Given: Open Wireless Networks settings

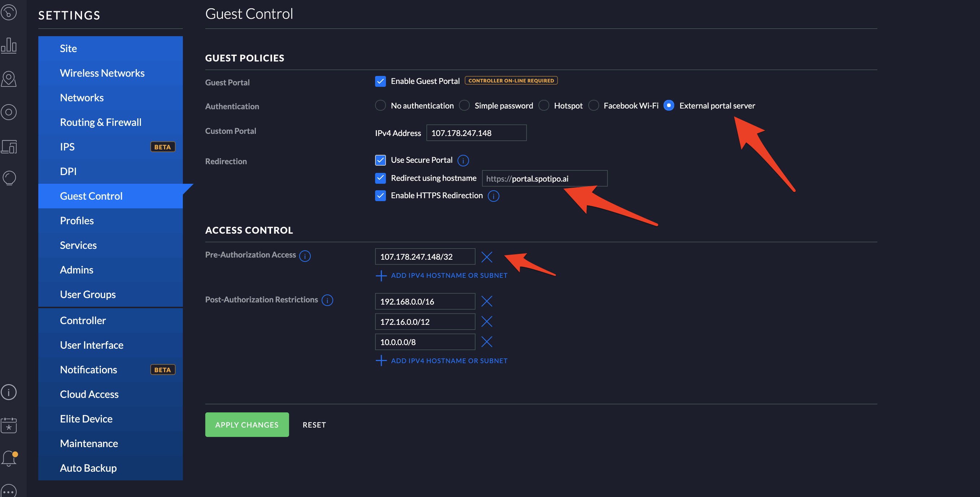Looking at the screenshot, I should pos(110,73).
